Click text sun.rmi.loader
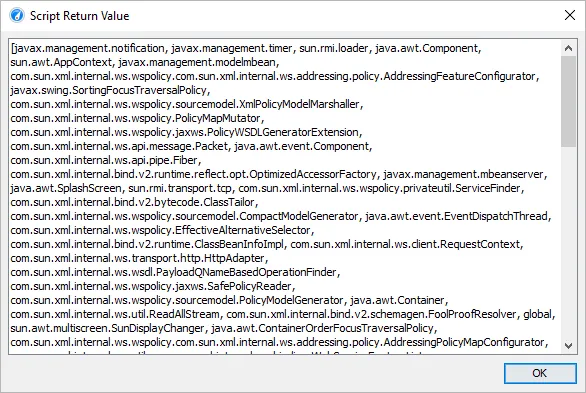This screenshot has height=393, width=586. pyautogui.click(x=334, y=48)
